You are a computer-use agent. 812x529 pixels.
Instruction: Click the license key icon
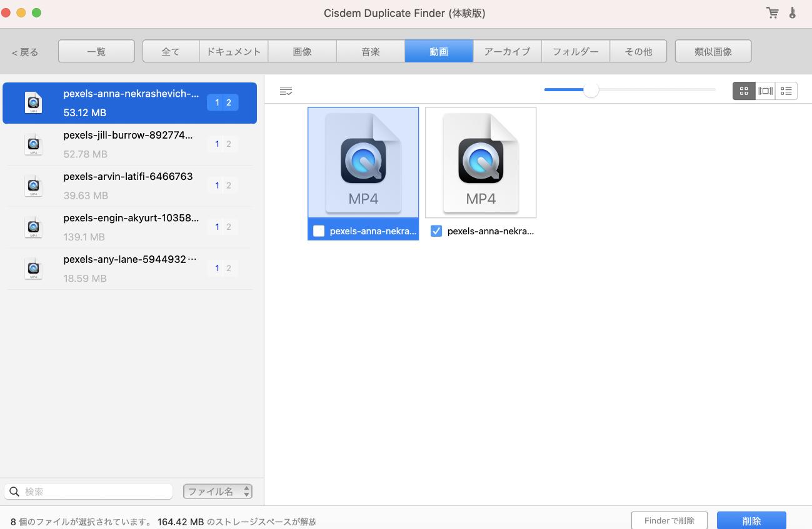pyautogui.click(x=793, y=12)
